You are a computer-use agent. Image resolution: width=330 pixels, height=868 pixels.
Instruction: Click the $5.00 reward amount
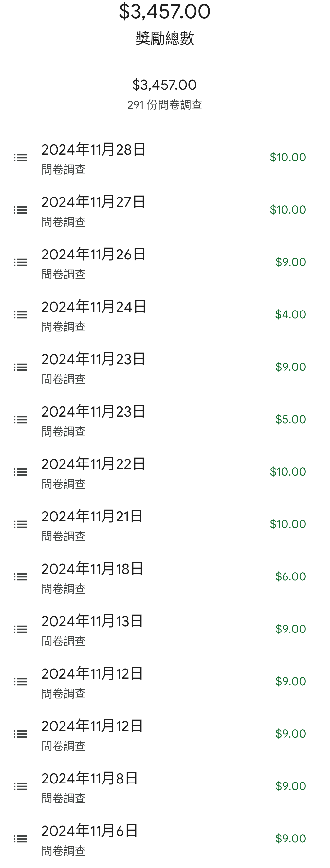[290, 420]
